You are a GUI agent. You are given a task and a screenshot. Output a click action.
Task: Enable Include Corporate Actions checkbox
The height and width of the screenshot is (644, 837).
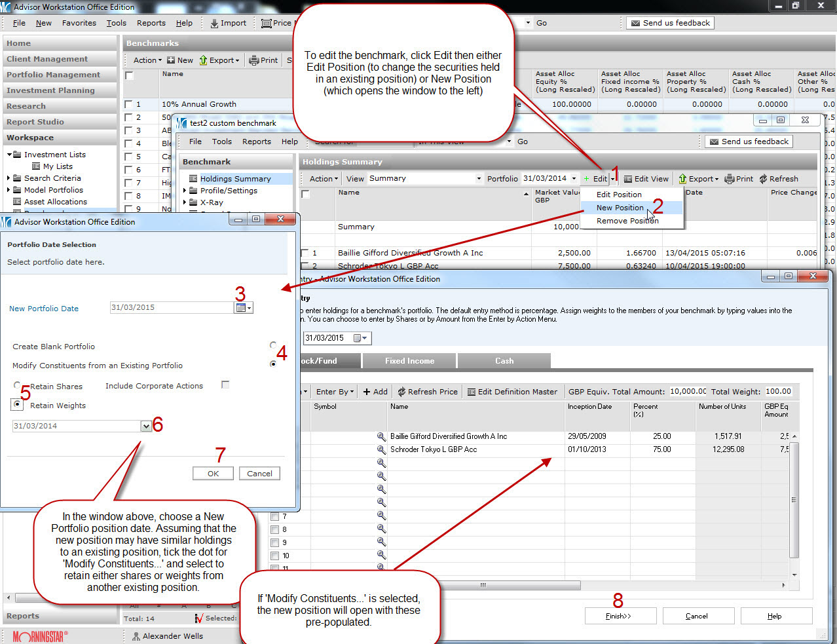tap(225, 385)
